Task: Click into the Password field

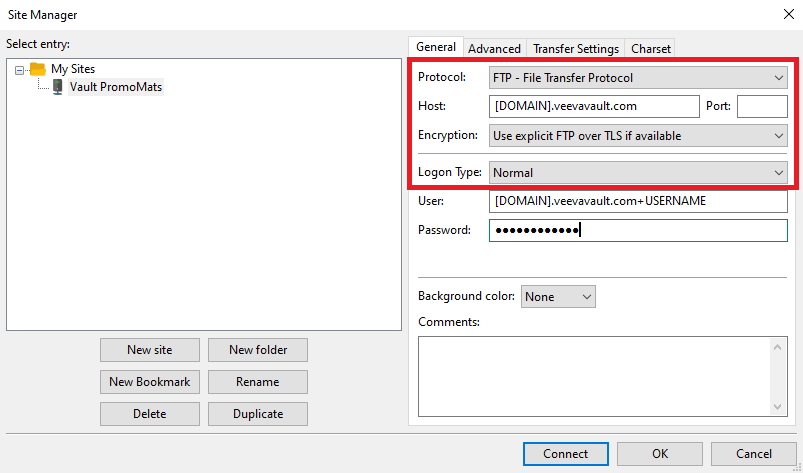Action: pyautogui.click(x=638, y=231)
